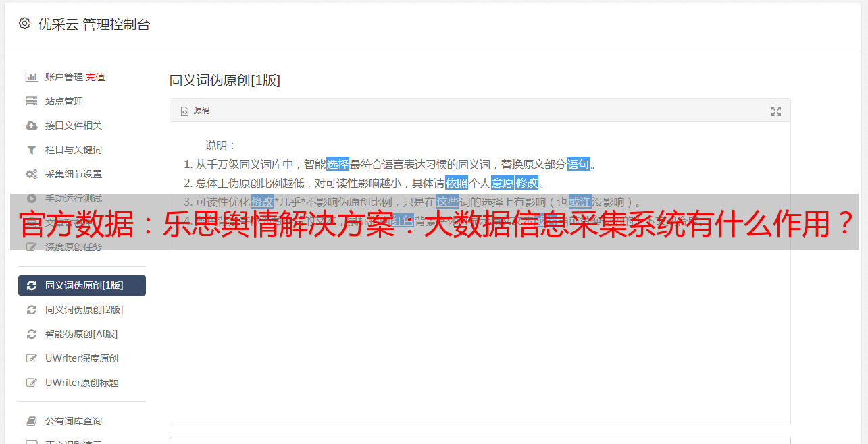Click the gear icon beside 优采云 管理控制台

click(x=25, y=24)
